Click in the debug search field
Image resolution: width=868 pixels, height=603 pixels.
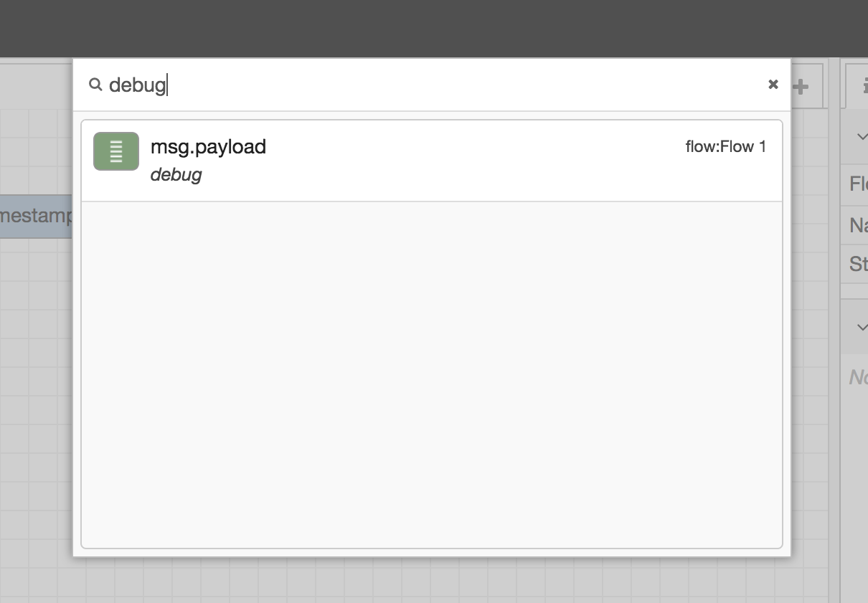tap(430, 85)
